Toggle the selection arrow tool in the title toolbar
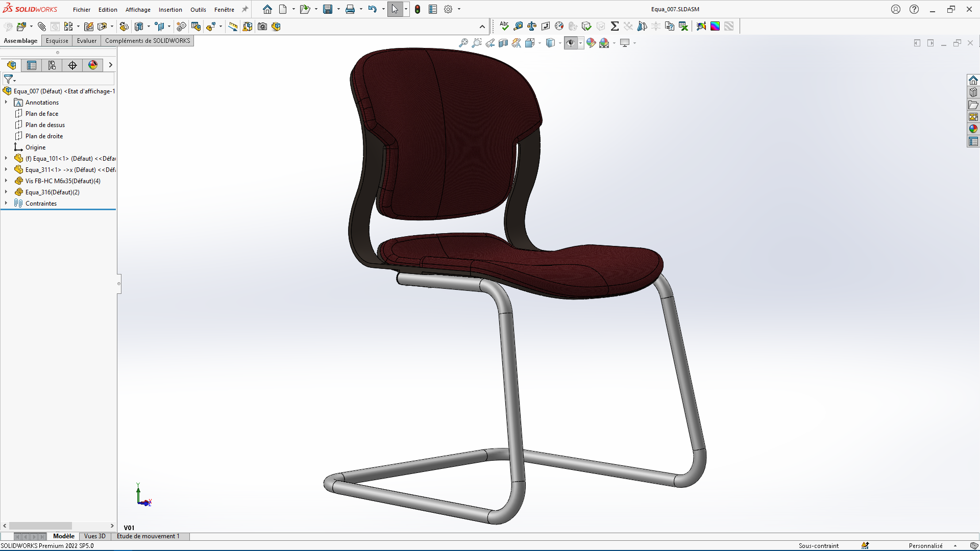The height and width of the screenshot is (551, 980). pyautogui.click(x=395, y=9)
